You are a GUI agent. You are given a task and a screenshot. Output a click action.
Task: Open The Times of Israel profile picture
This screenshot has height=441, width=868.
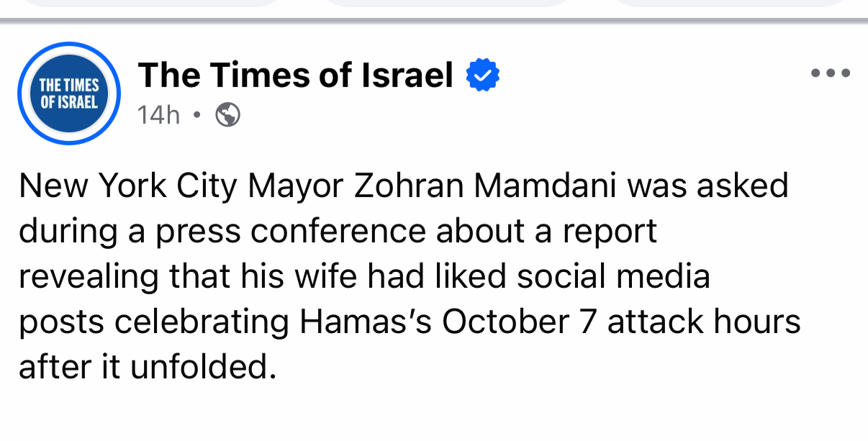(x=68, y=94)
